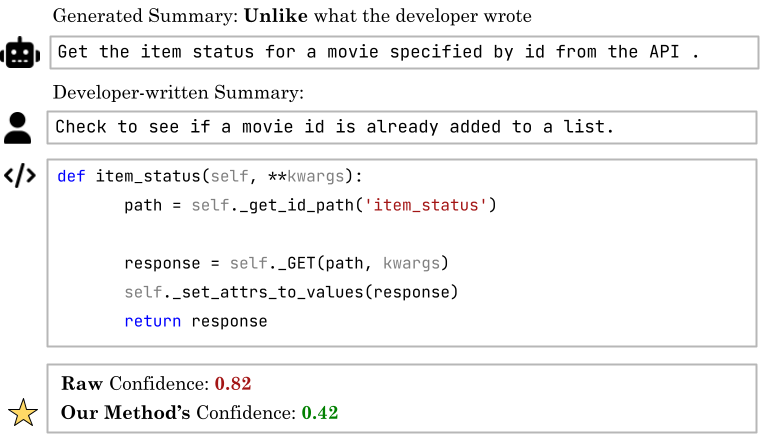Screen dimensions: 766x447
Task: Click the yellow star icon
Action: tap(21, 411)
